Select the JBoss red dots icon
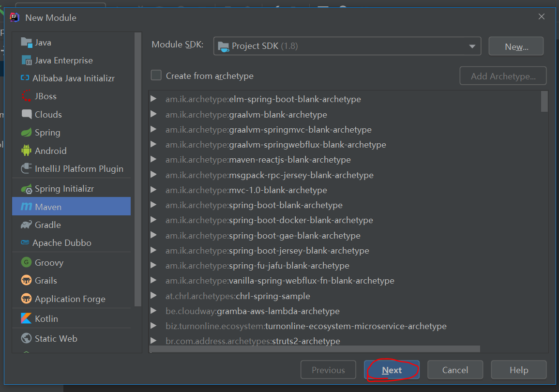 [27, 96]
